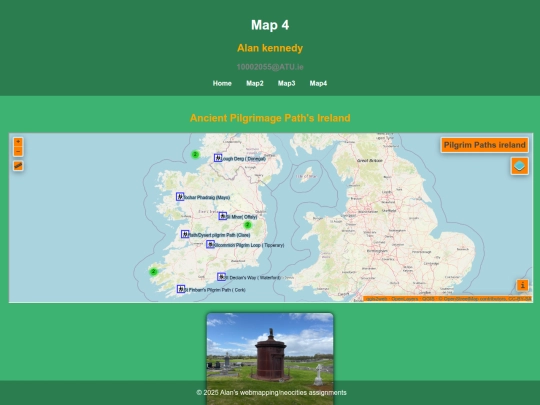The width and height of the screenshot is (540, 405).
Task: Click the St Finbarr's Pilgrim Path label
Action: pyautogui.click(x=215, y=290)
